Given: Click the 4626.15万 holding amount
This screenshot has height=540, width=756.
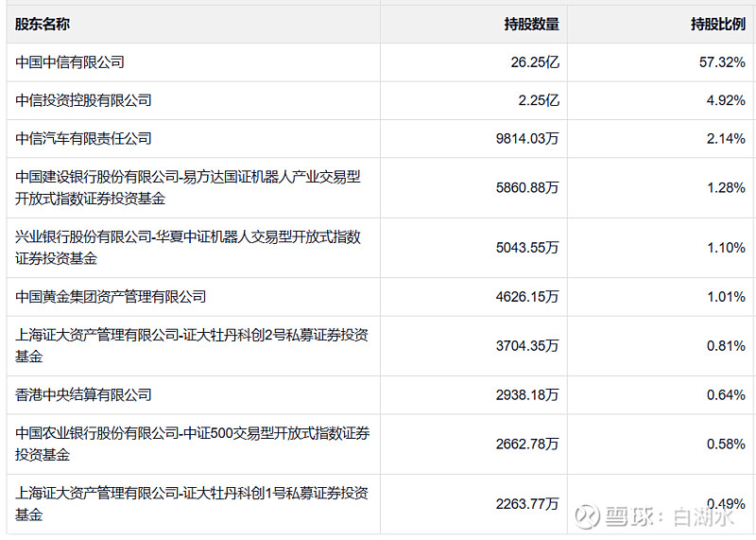Looking at the screenshot, I should click(x=527, y=296).
